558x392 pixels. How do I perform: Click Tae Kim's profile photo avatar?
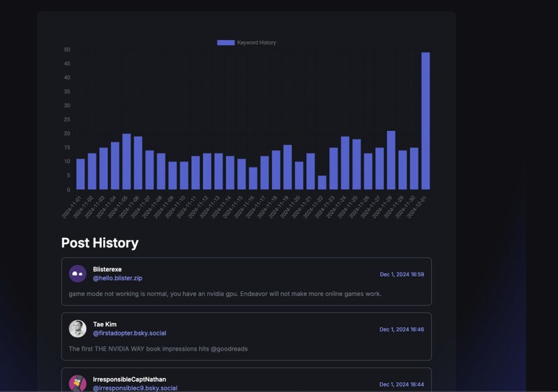coord(77,329)
